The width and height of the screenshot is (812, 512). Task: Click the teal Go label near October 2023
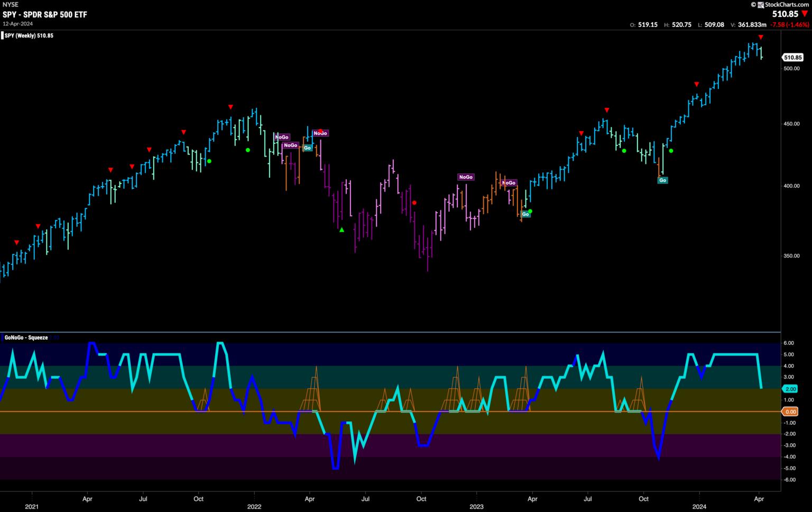pyautogui.click(x=662, y=180)
